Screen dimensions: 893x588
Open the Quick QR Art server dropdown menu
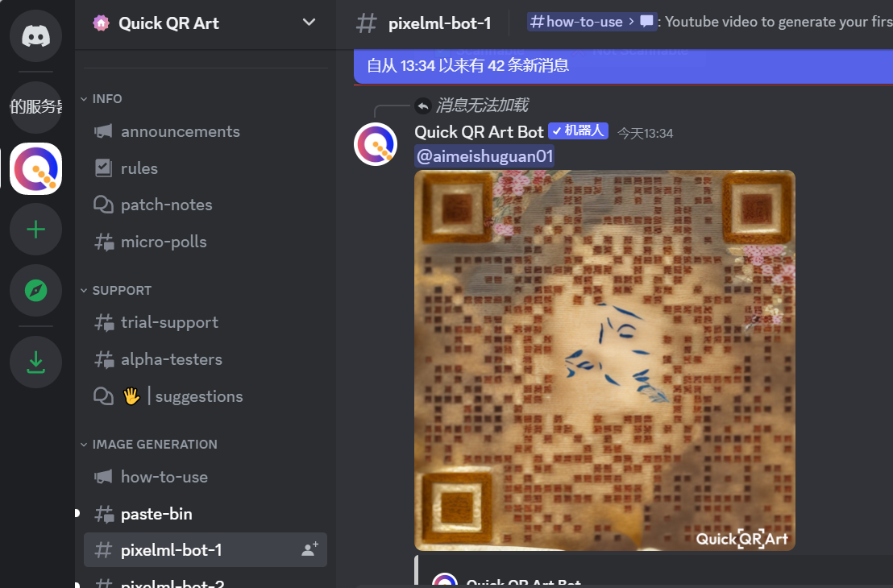coord(309,23)
